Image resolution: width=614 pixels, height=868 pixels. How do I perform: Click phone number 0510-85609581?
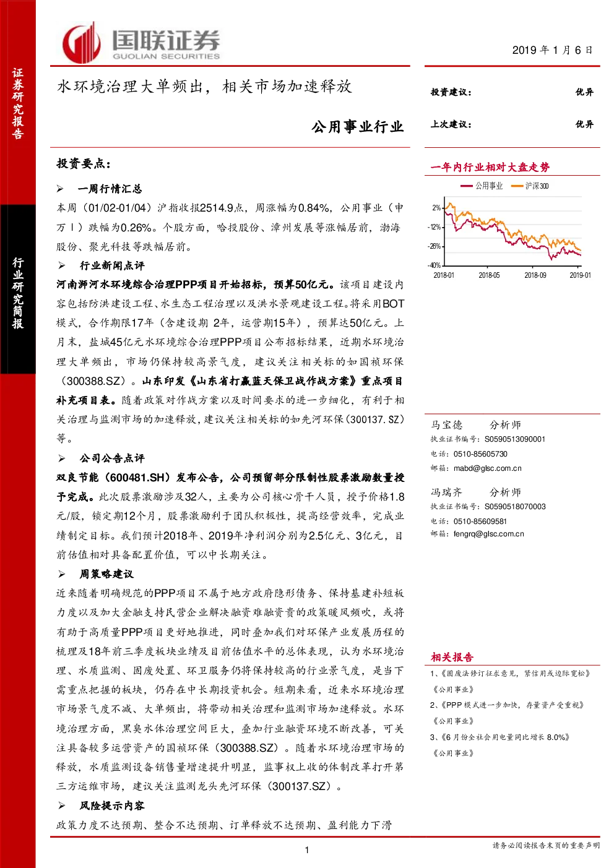click(480, 522)
